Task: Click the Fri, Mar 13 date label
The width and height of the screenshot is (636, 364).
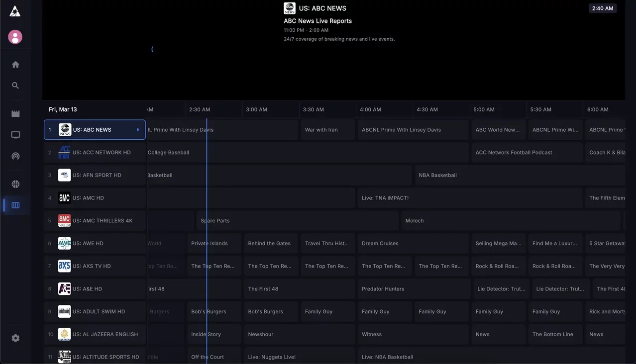Action: [x=63, y=109]
